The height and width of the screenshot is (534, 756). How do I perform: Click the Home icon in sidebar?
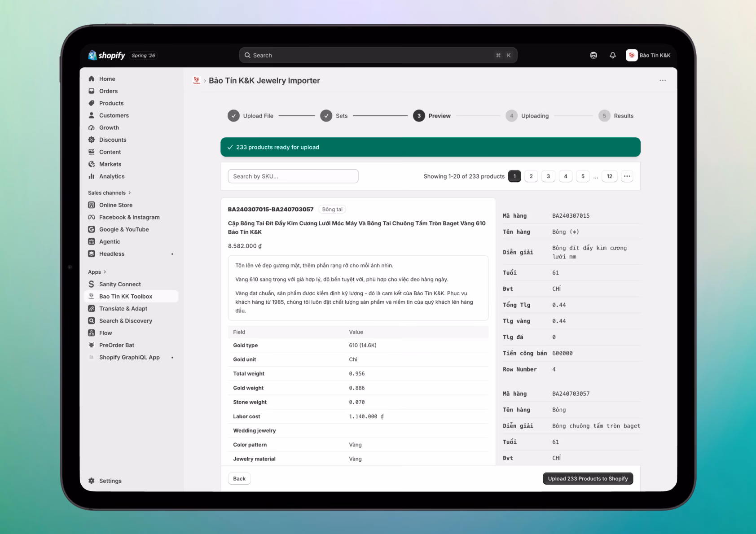[x=92, y=79]
